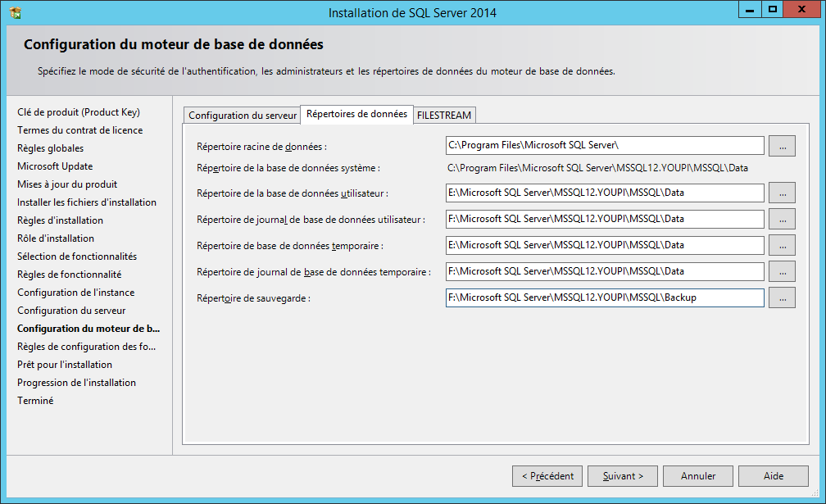Select 'Règles de configuration des fo...' step
Viewport: 826px width, 504px height.
click(86, 347)
